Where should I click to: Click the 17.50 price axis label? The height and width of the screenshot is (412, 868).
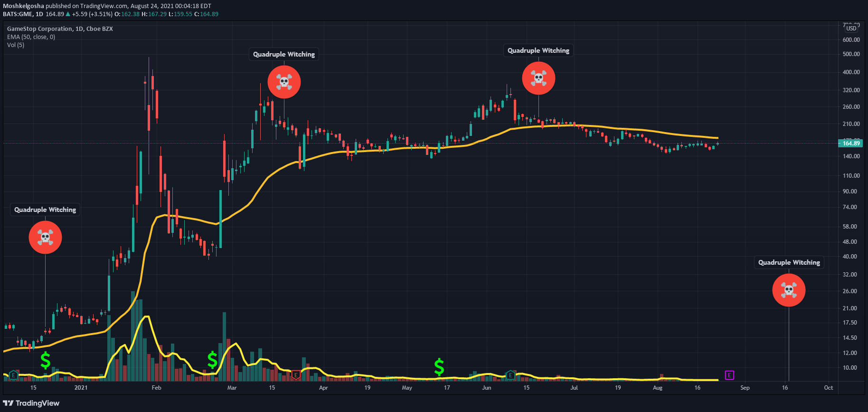tap(850, 323)
